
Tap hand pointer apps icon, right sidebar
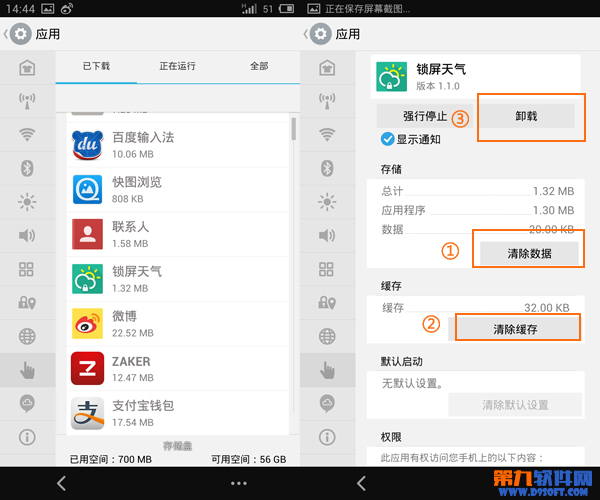pyautogui.click(x=327, y=370)
